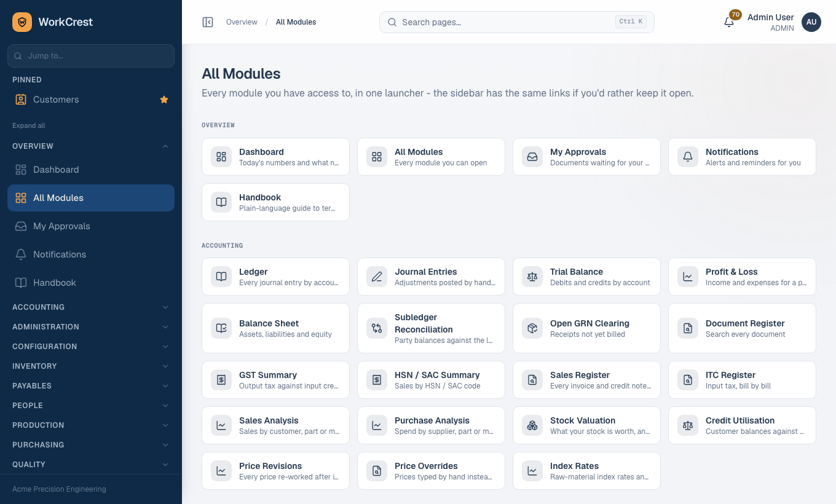
Task: Click the Search pages input field
Action: pos(517,22)
